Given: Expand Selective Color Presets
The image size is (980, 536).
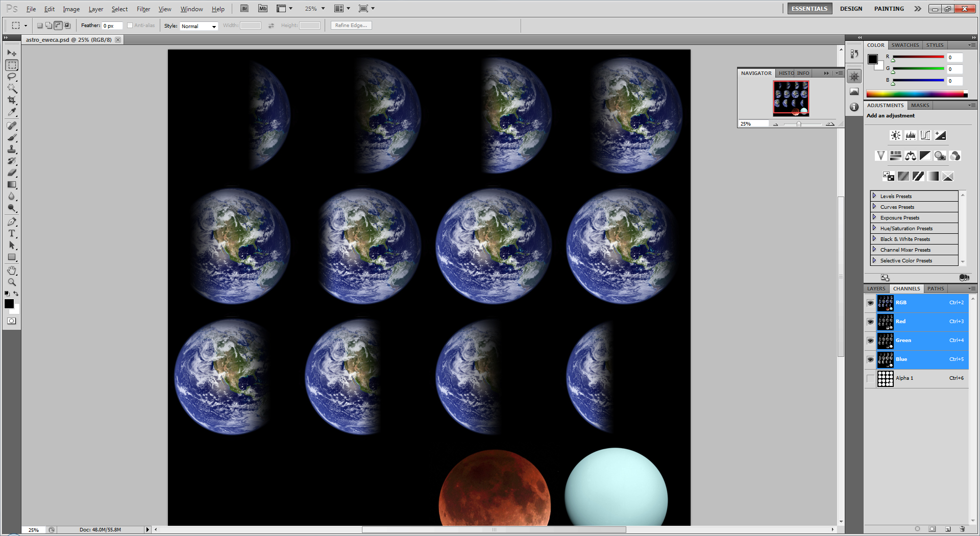Looking at the screenshot, I should click(x=874, y=260).
